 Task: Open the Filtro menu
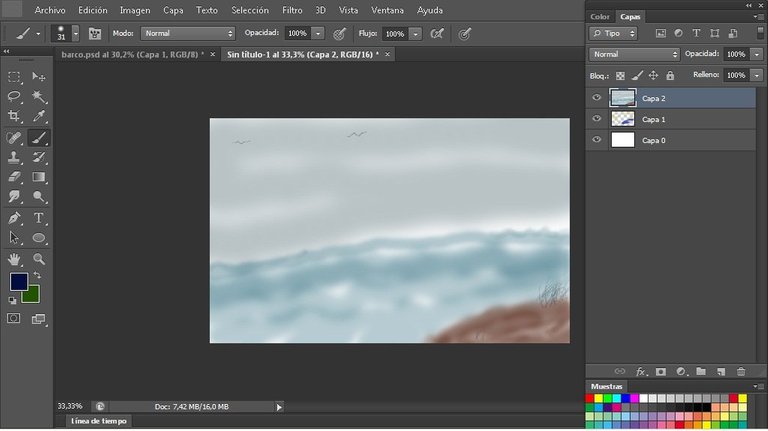tap(292, 10)
